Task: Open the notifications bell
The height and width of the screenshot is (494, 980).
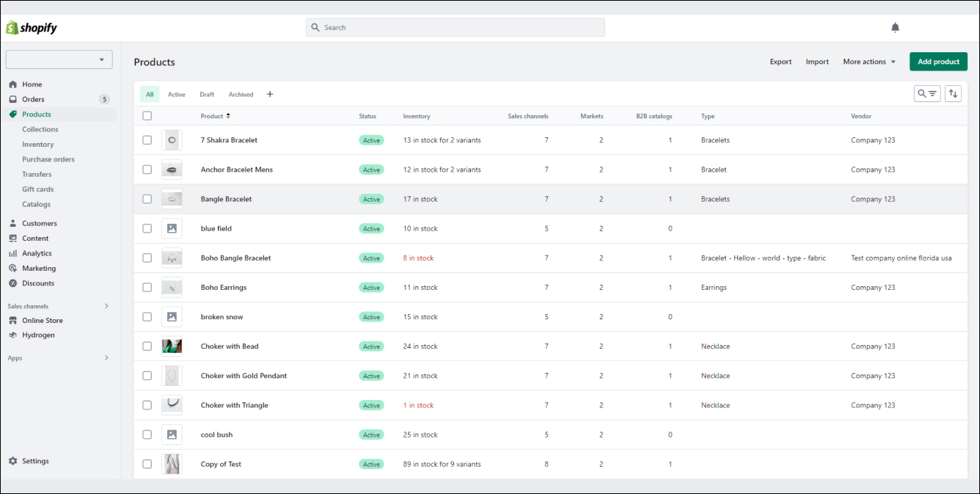Action: click(x=895, y=28)
